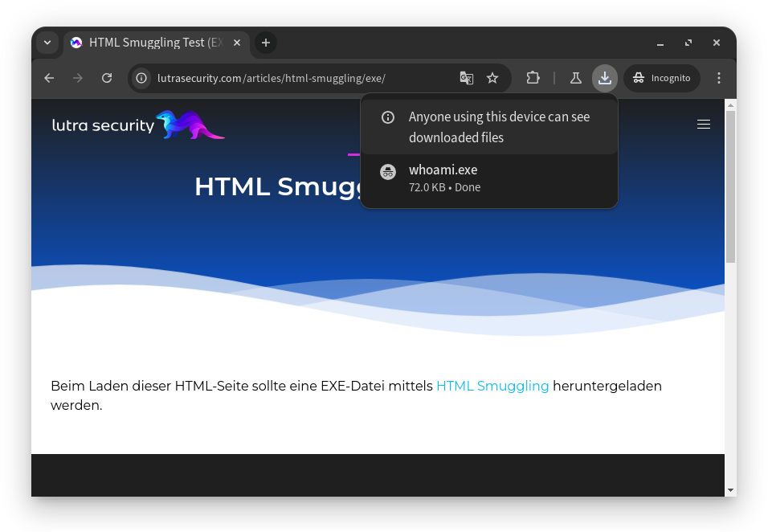
Task: Open the tab-search chevron next to tabs
Action: pos(47,43)
